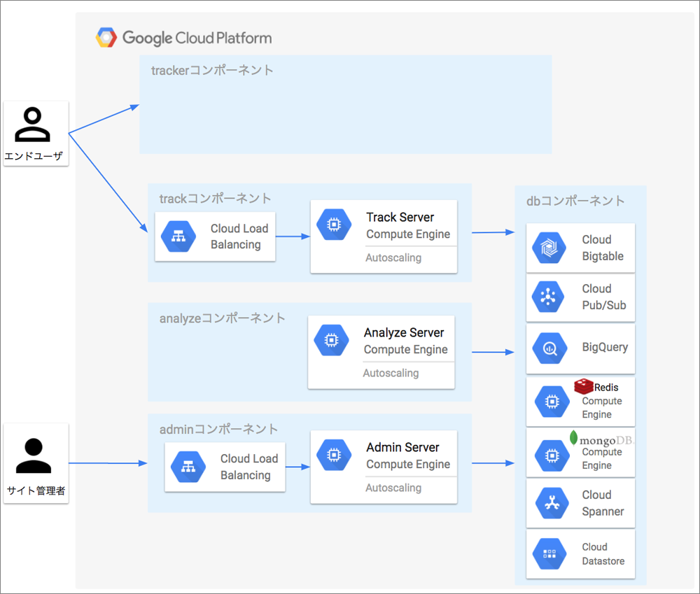Select the trackerコンポーネント label
The image size is (700, 594).
pos(212,70)
